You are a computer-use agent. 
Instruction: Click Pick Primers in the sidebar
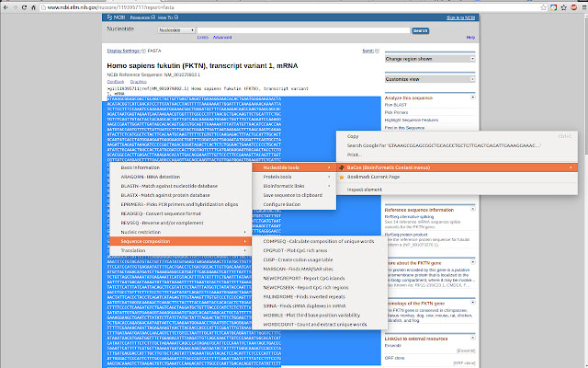pyautogui.click(x=396, y=112)
